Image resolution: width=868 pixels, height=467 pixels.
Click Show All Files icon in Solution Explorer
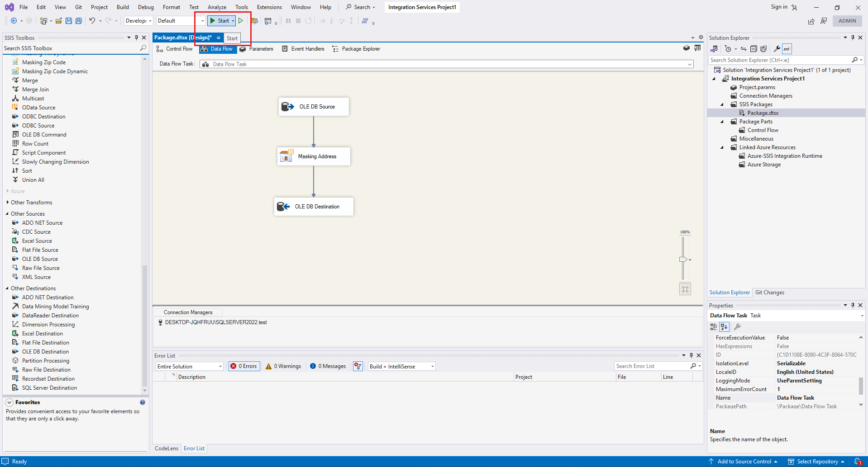763,49
